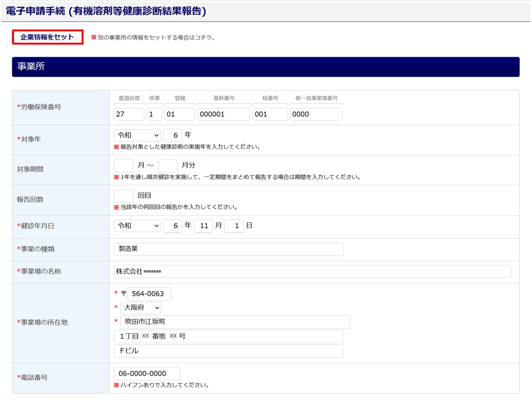Focus the 対象期間 end month field
This screenshot has width=532, height=402.
click(168, 165)
